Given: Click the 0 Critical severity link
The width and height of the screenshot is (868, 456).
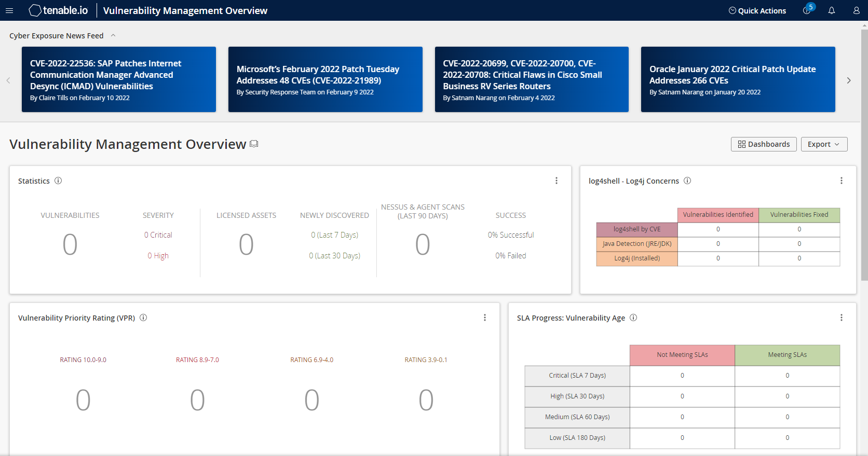Looking at the screenshot, I should coord(158,235).
